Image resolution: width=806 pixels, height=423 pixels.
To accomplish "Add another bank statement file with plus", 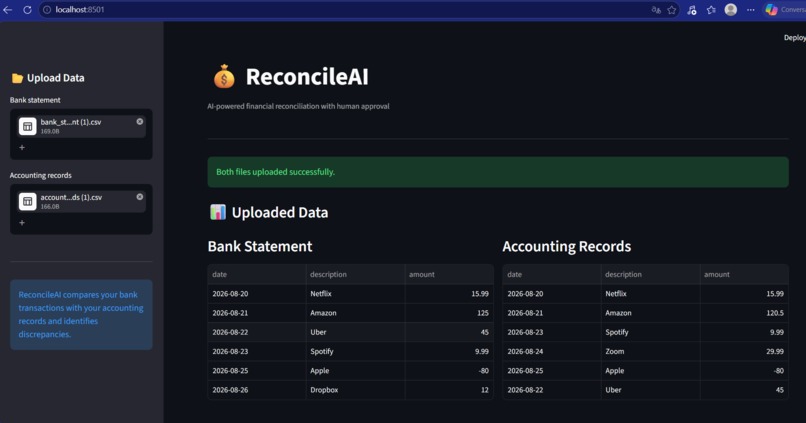I will [x=22, y=148].
